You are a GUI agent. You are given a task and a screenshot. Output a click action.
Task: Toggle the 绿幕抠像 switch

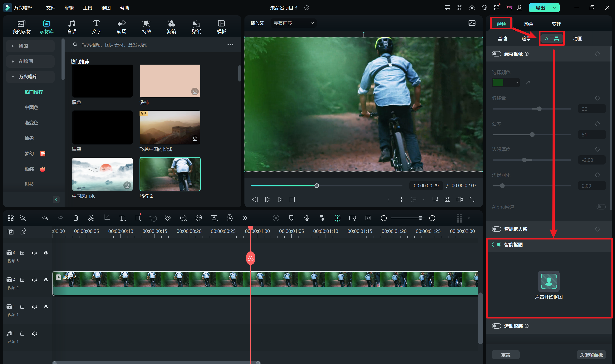[497, 54]
